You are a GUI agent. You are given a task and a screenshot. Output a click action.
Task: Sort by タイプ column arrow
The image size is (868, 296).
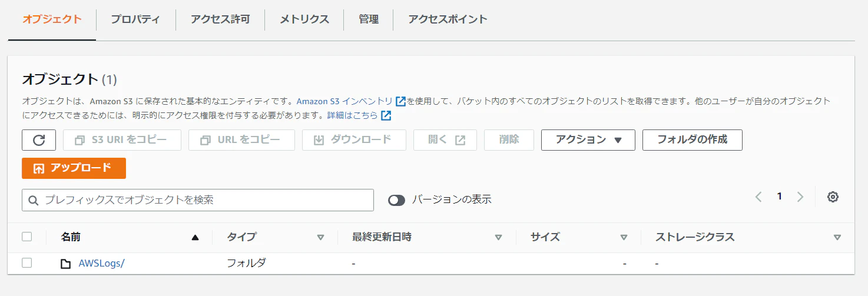(x=321, y=238)
